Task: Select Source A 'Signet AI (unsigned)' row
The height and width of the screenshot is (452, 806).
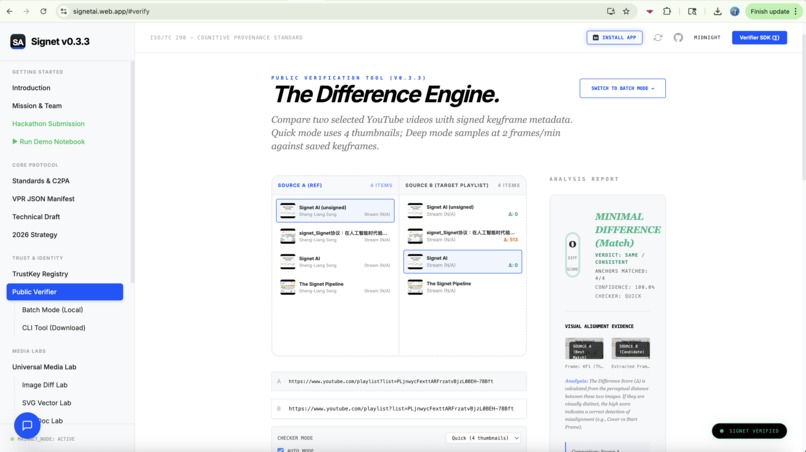Action: (335, 210)
